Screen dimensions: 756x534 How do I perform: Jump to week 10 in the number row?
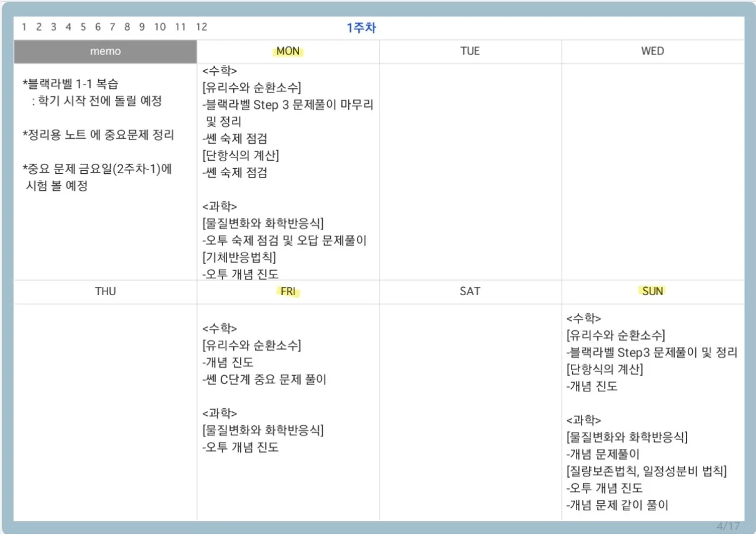click(x=160, y=27)
